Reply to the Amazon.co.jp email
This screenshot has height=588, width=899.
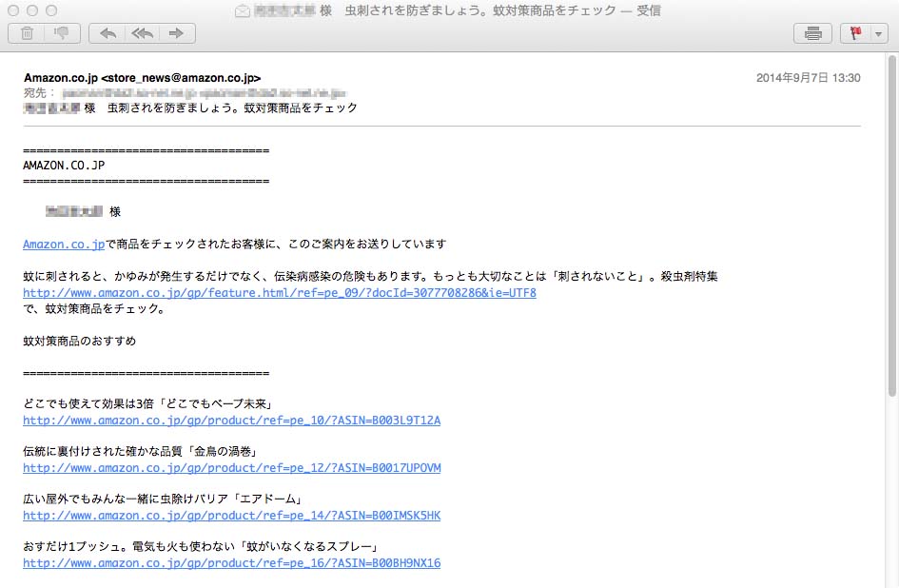click(107, 33)
